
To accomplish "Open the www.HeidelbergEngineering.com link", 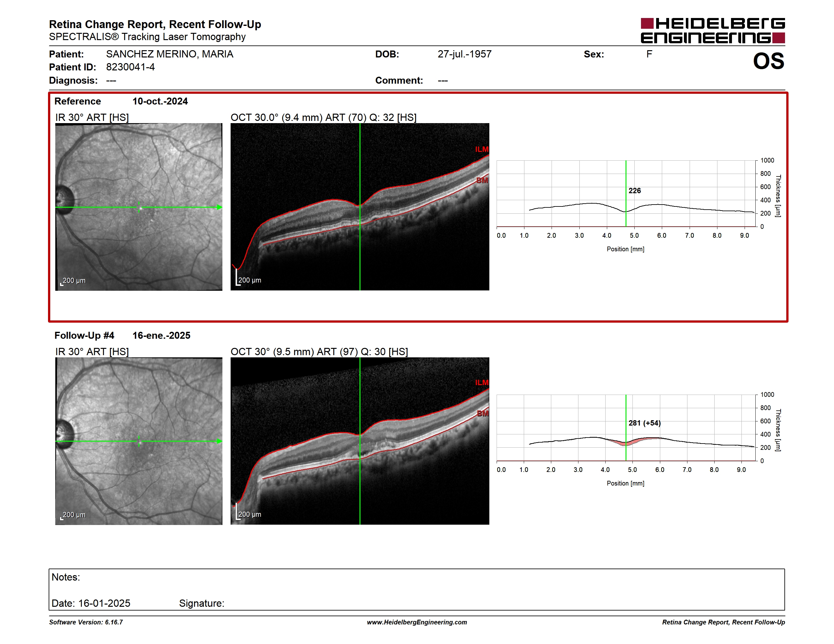I will pos(417,622).
